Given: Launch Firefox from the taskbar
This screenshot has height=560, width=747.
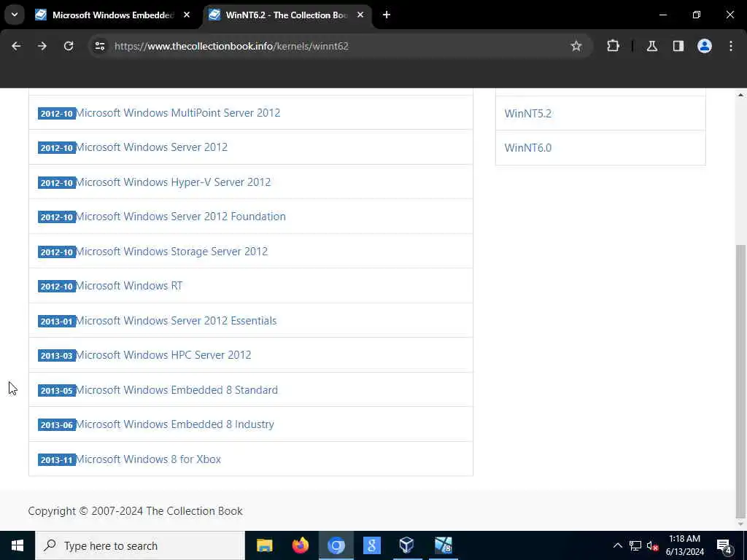Looking at the screenshot, I should tap(300, 545).
